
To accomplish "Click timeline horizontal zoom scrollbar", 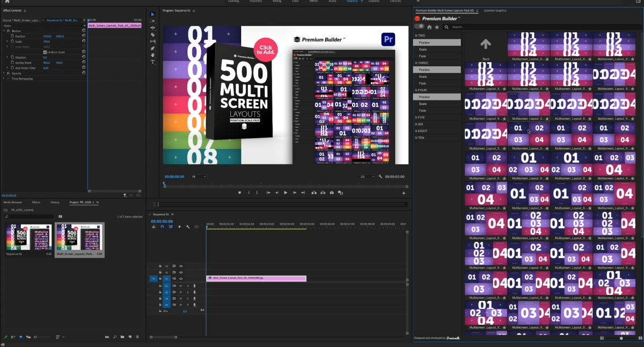I will click(x=164, y=337).
